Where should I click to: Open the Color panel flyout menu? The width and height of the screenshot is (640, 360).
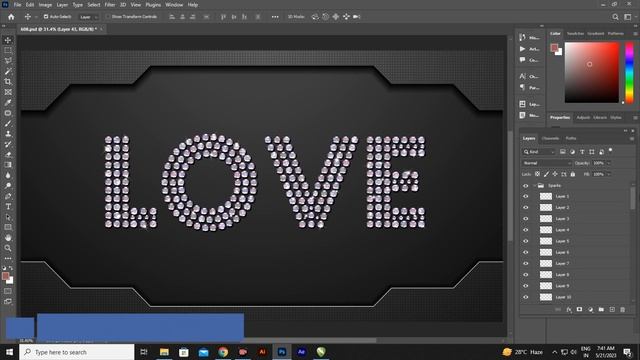pyautogui.click(x=636, y=34)
